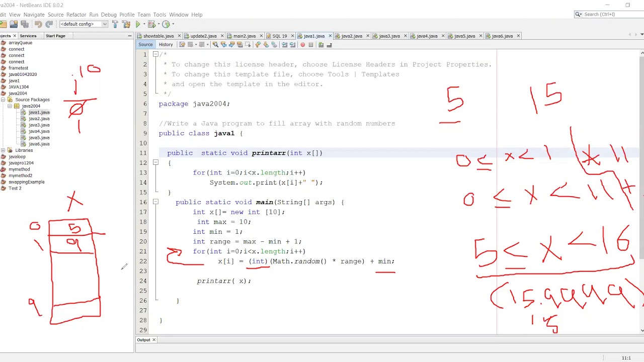644x362 pixels.
Task: Minimize the Projects window group
Action: (x=129, y=36)
